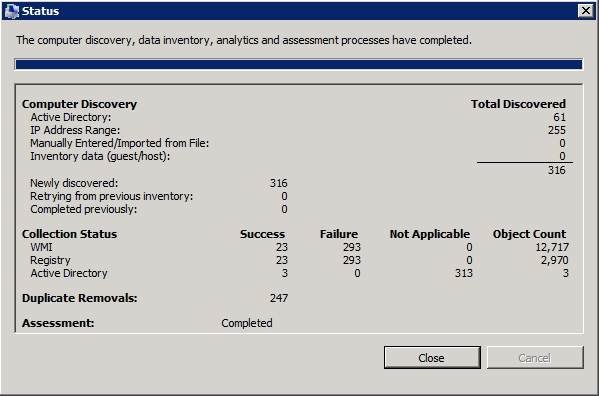Click the Status title bar icon
Image resolution: width=599 pixels, height=396 pixels.
[11, 11]
